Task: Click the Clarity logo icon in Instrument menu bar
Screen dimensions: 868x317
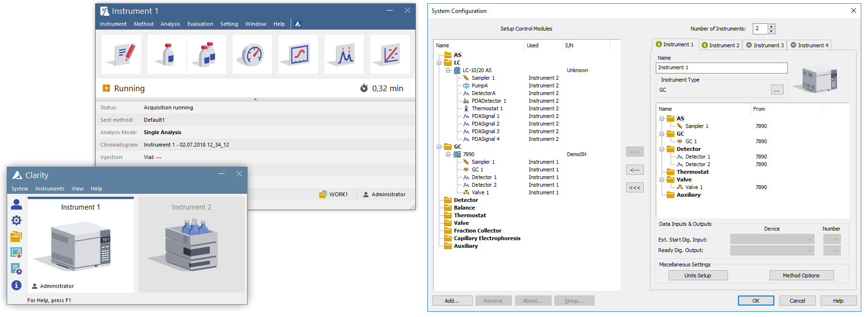Action: 298,24
